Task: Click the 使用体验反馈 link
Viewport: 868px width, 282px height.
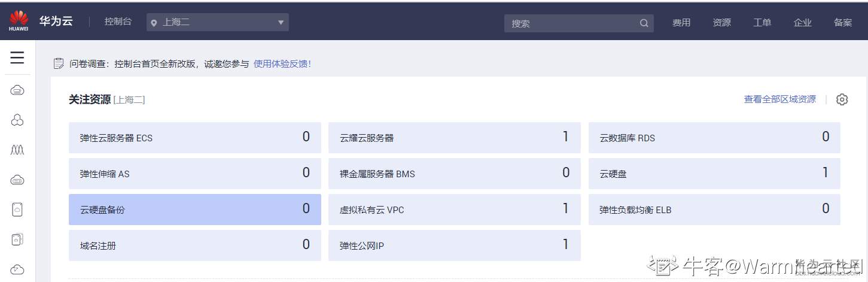Action: coord(282,63)
